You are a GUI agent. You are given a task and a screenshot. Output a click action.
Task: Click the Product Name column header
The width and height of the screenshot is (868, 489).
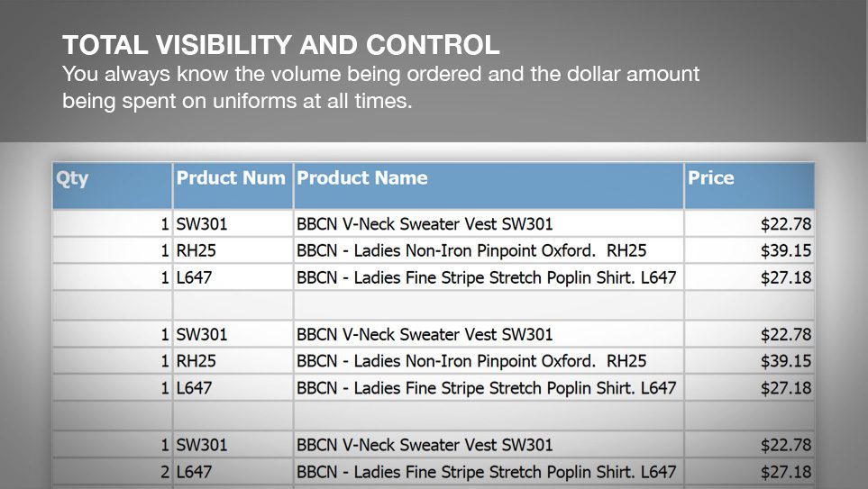click(x=489, y=186)
